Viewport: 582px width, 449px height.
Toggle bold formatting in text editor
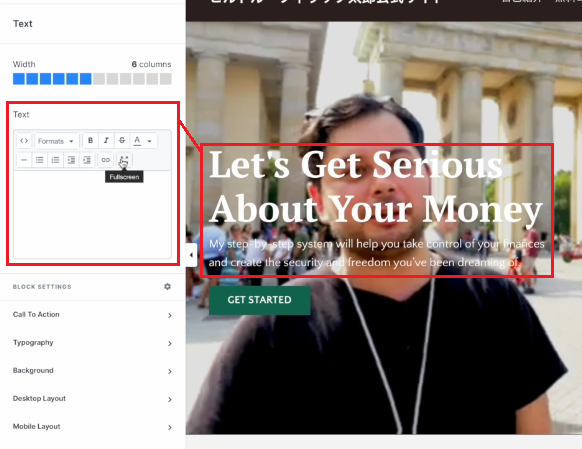click(x=90, y=141)
